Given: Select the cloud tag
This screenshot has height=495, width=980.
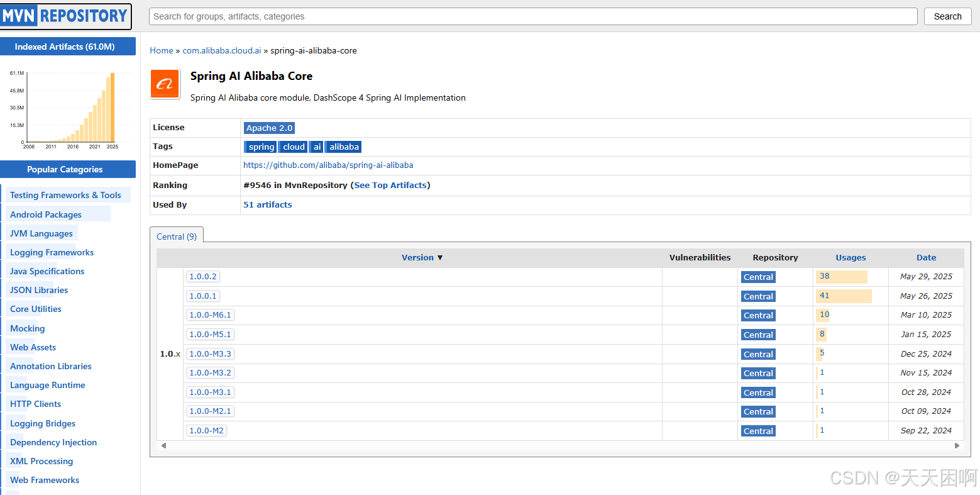Looking at the screenshot, I should 294,147.
